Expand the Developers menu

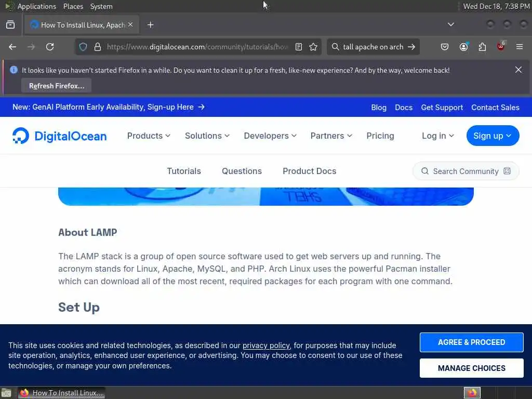tap(270, 136)
